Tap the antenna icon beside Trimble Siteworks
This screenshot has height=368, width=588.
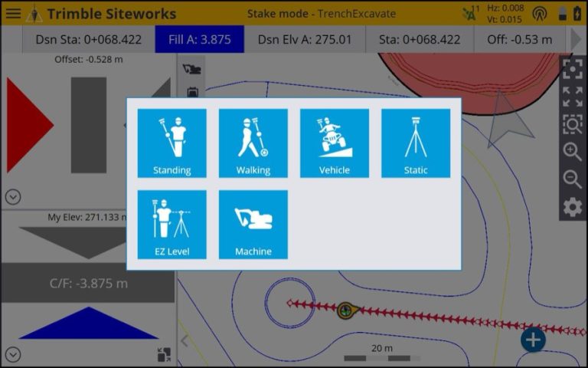tap(34, 15)
